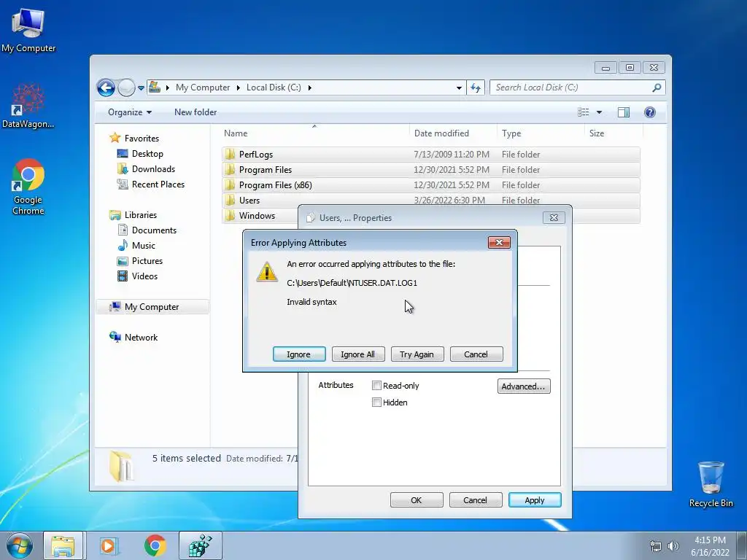Change the view icon
Viewport: 747px width, 560px height.
point(583,112)
